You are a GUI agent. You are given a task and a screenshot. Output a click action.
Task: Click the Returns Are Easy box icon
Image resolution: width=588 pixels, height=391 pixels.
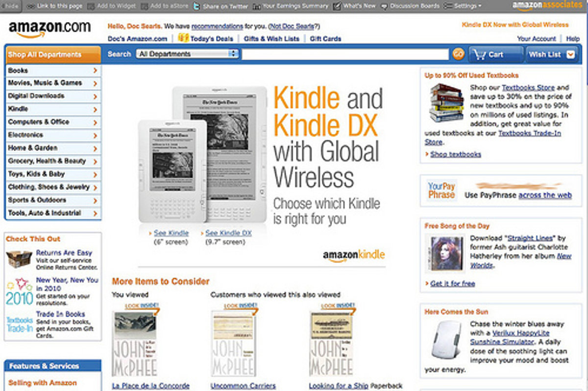tap(19, 259)
